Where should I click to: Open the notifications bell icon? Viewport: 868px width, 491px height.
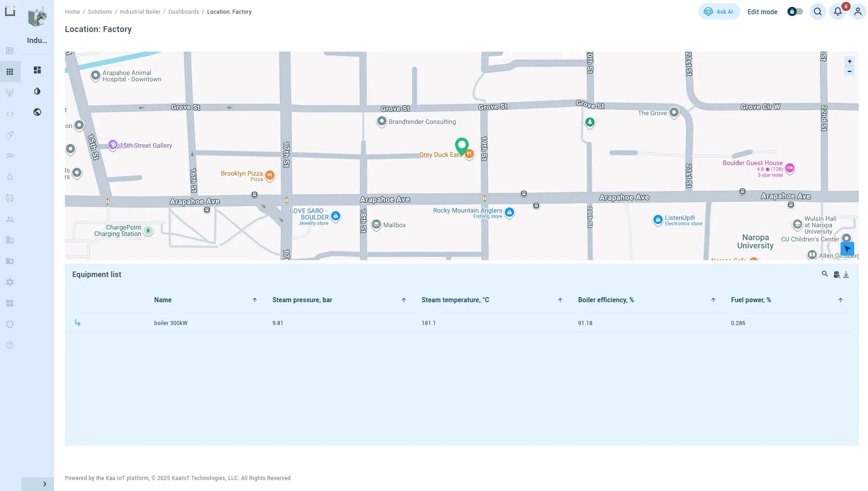[x=837, y=12]
